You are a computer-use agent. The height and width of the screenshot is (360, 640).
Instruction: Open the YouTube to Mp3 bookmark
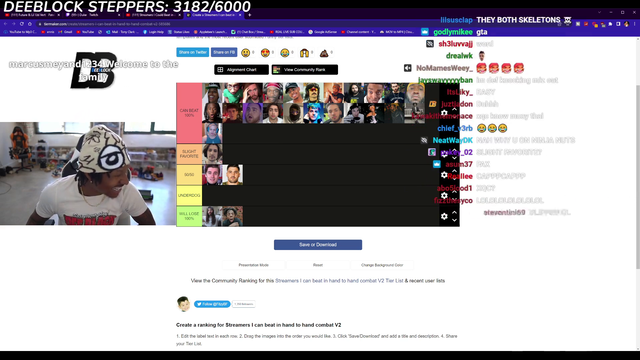(20, 32)
